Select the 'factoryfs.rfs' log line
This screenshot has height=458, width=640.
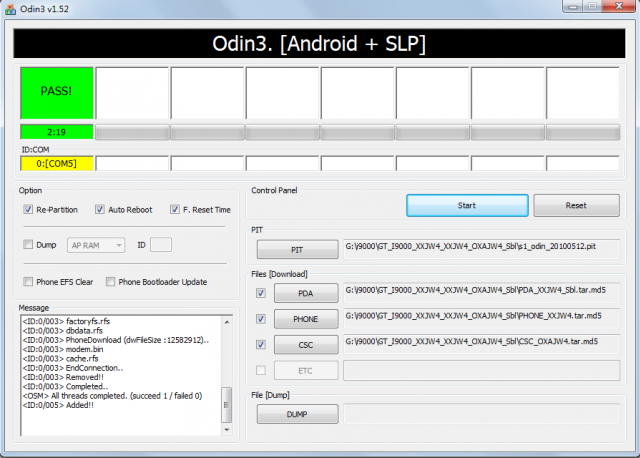(x=66, y=321)
